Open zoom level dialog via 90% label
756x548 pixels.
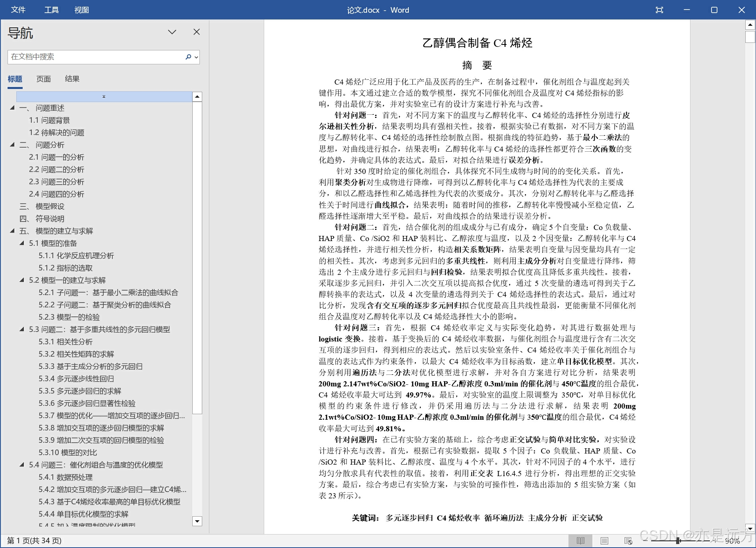click(732, 541)
